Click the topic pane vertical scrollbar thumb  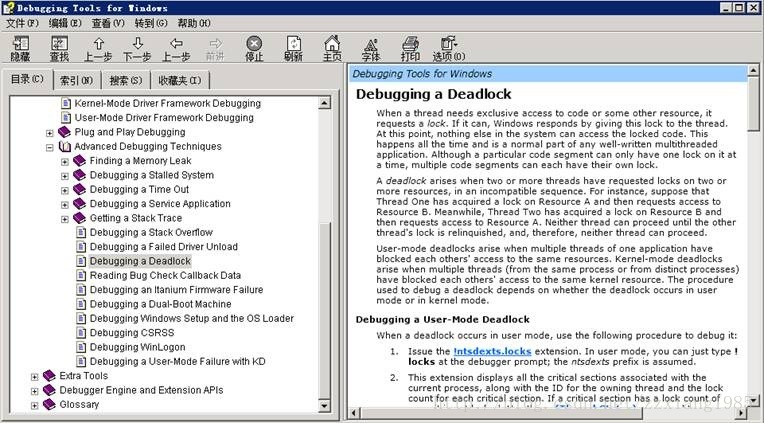coord(753,104)
